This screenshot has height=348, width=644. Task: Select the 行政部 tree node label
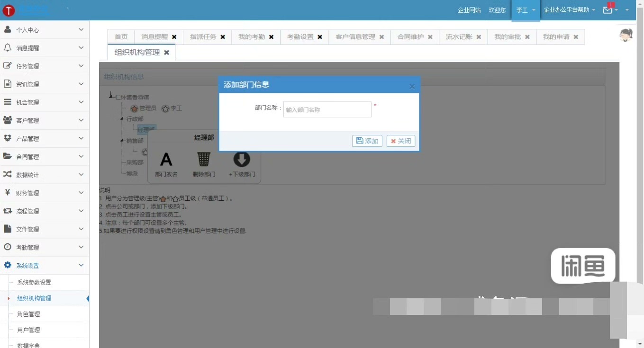click(x=135, y=119)
